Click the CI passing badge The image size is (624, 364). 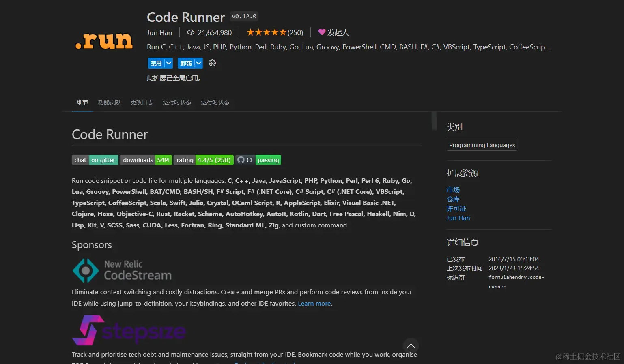[x=258, y=160]
